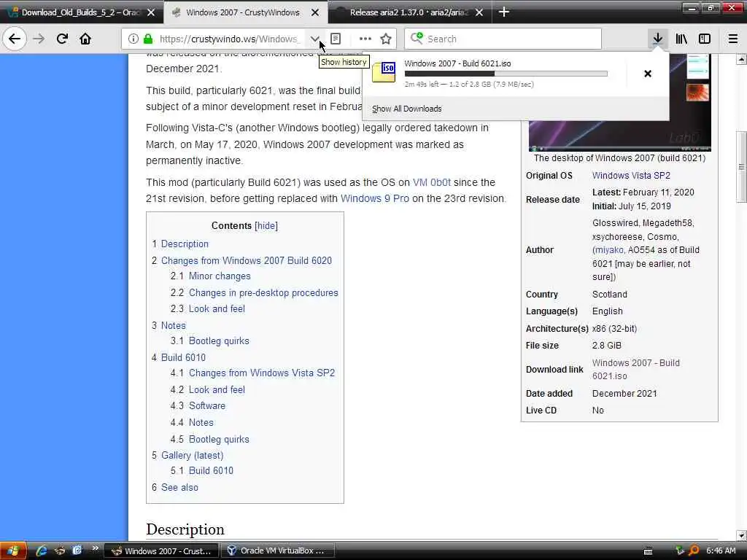
Task: Go to 4 Build 6010 section
Action: pos(183,357)
